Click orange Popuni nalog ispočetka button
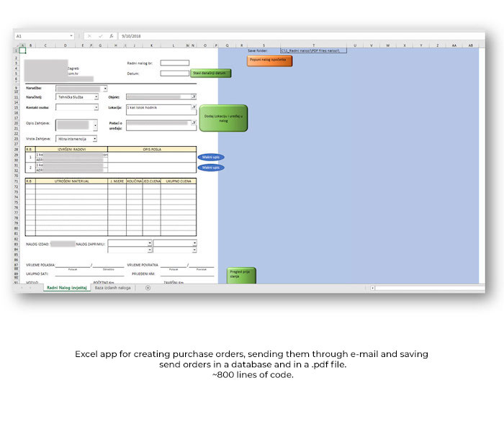 tap(269, 60)
